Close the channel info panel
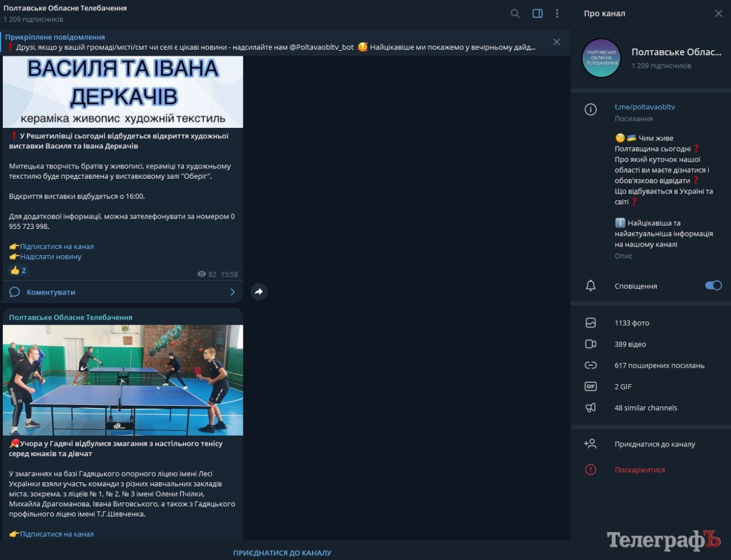The width and height of the screenshot is (731, 560). point(718,13)
